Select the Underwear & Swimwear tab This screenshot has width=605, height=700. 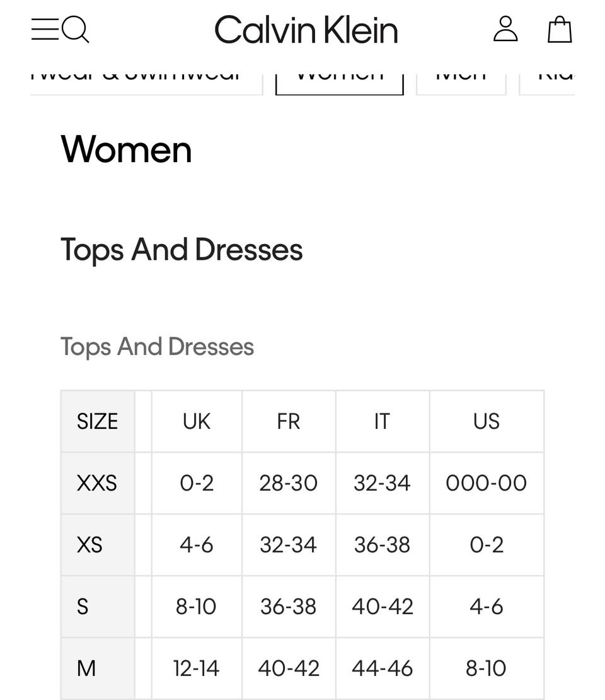146,80
